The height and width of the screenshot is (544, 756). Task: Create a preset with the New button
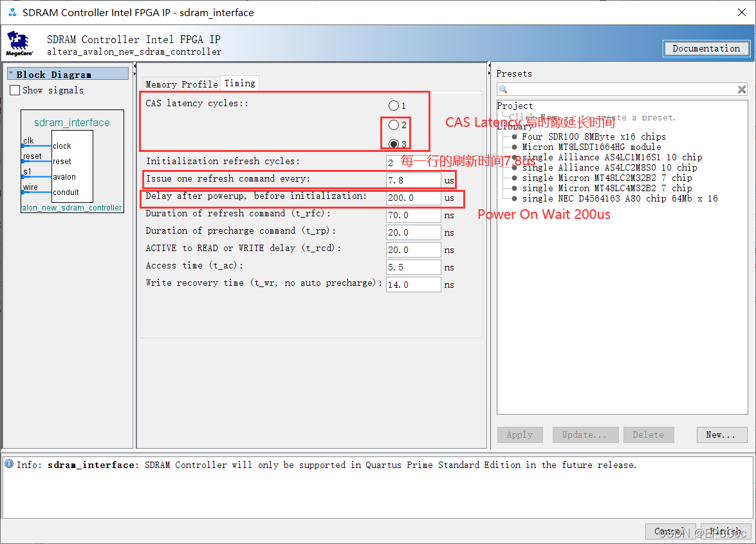pos(722,435)
